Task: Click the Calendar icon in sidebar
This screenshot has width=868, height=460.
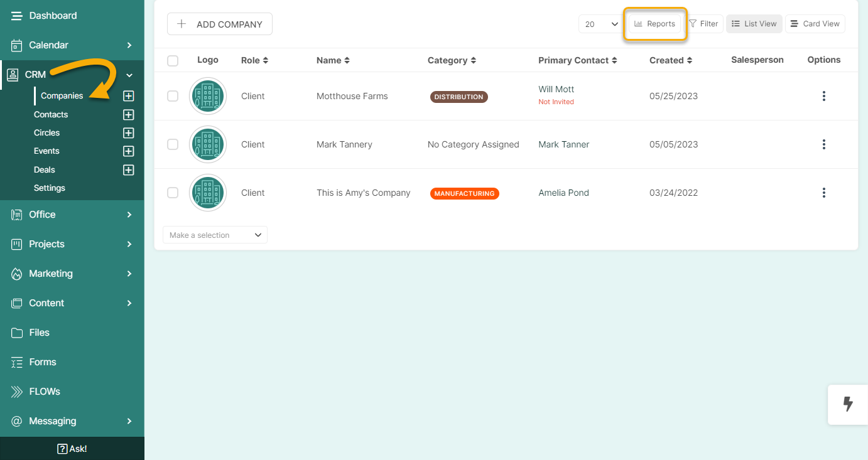Action: [x=17, y=45]
